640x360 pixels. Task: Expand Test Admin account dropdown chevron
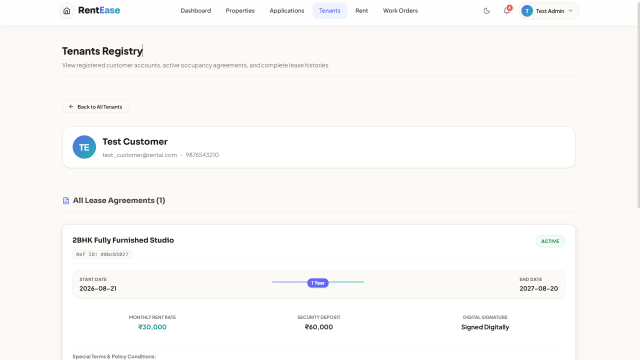(571, 11)
